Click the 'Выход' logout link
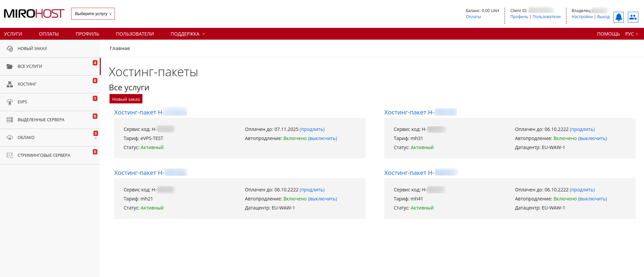Viewport: 644px width, 277px height. click(x=603, y=17)
